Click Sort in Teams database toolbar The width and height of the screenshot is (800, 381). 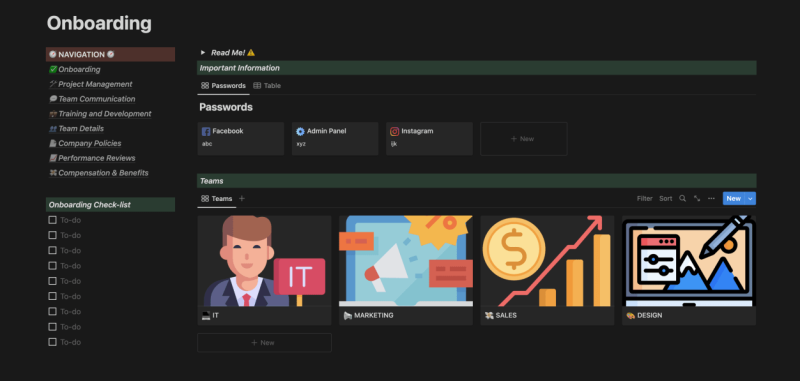click(x=665, y=199)
